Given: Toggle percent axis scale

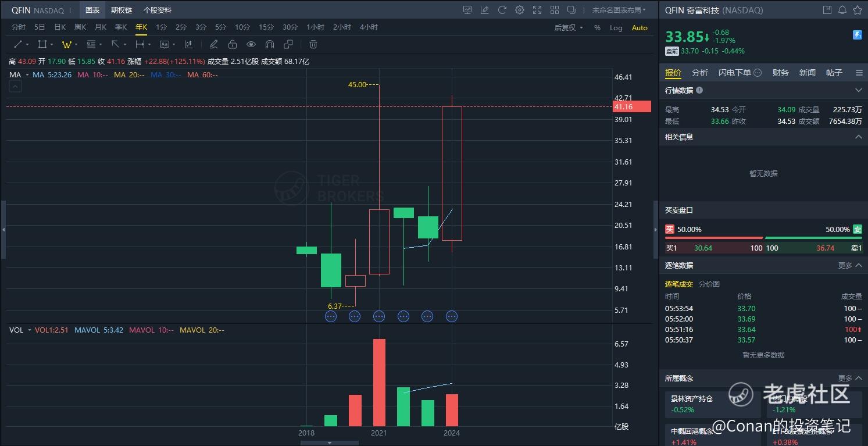Looking at the screenshot, I should 597,28.
